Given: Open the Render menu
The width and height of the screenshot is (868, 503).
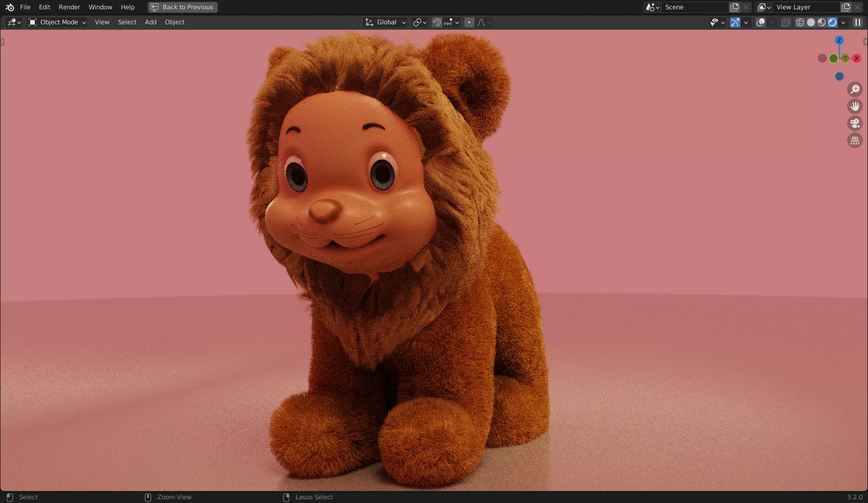Looking at the screenshot, I should point(69,7).
